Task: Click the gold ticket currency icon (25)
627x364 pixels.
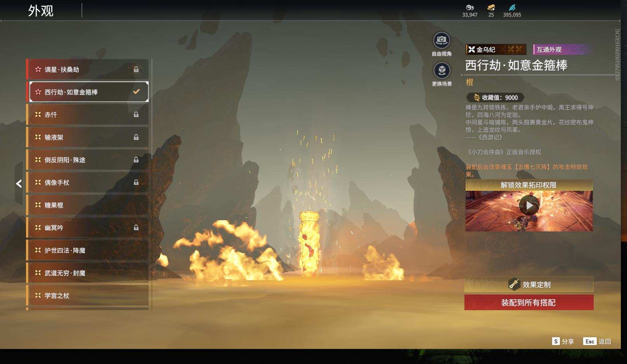Action: click(491, 7)
